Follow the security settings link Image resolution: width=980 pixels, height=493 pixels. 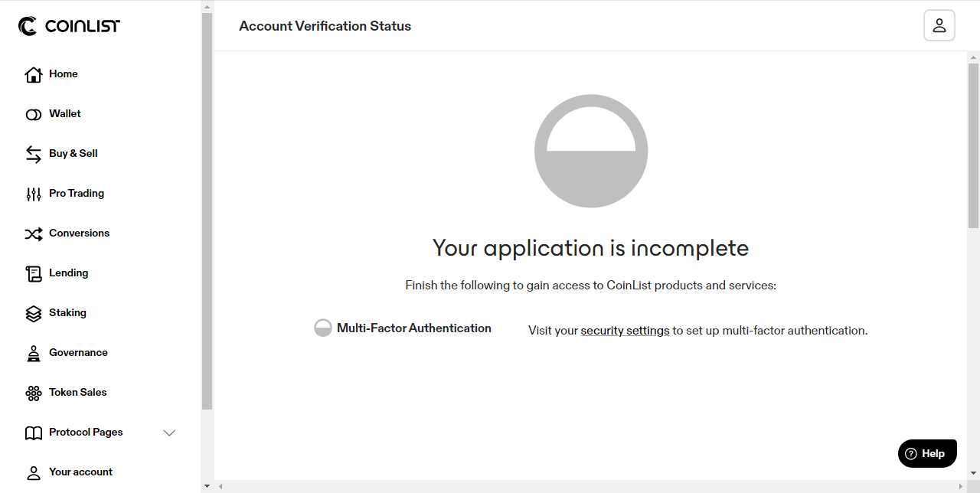625,331
